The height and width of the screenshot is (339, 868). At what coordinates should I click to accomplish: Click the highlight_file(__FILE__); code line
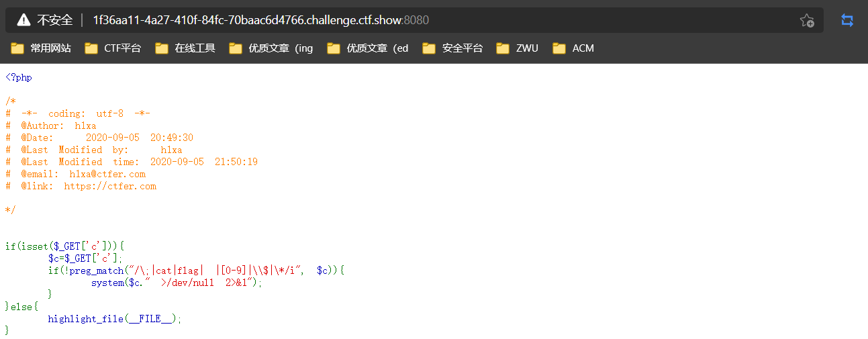tap(115, 319)
